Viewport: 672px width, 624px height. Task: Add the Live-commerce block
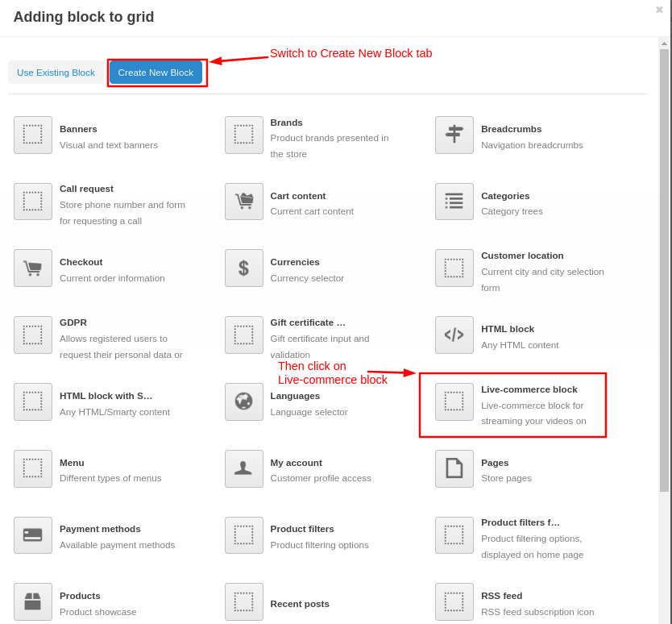[512, 405]
